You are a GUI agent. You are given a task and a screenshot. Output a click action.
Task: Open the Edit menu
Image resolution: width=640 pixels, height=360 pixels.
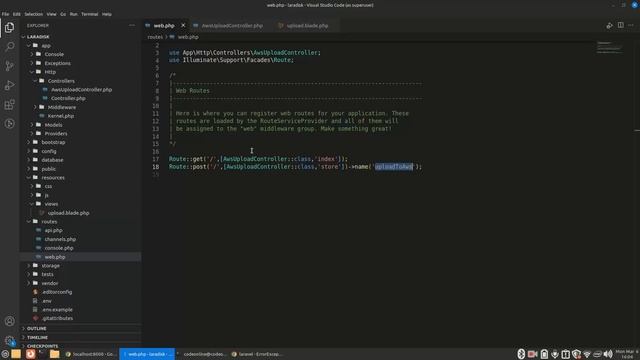pyautogui.click(x=16, y=14)
